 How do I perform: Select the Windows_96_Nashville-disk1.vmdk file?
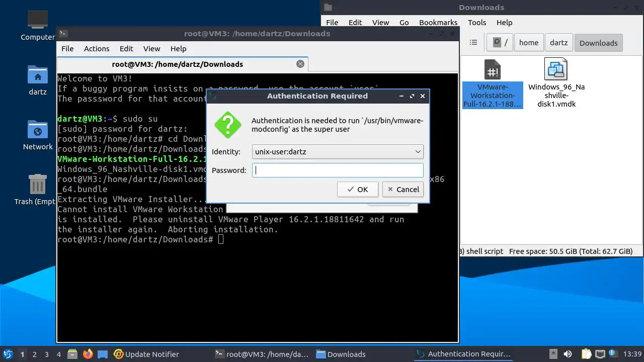556,83
